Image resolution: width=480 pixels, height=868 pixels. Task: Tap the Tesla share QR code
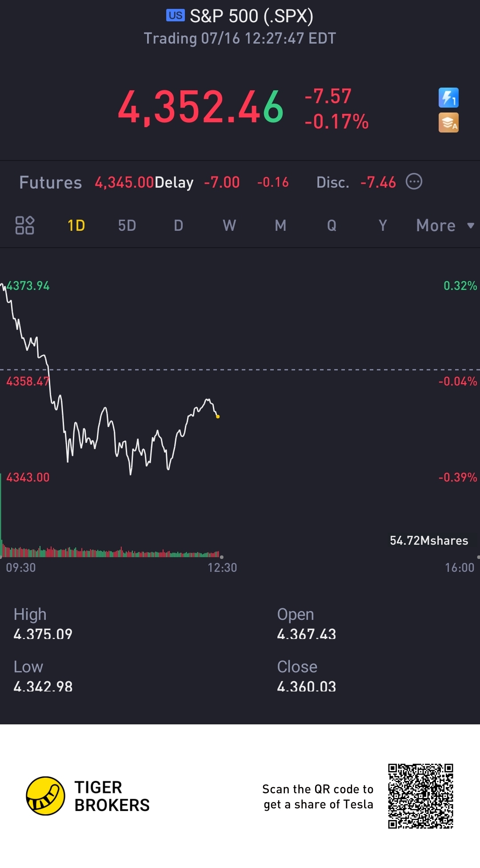(420, 796)
